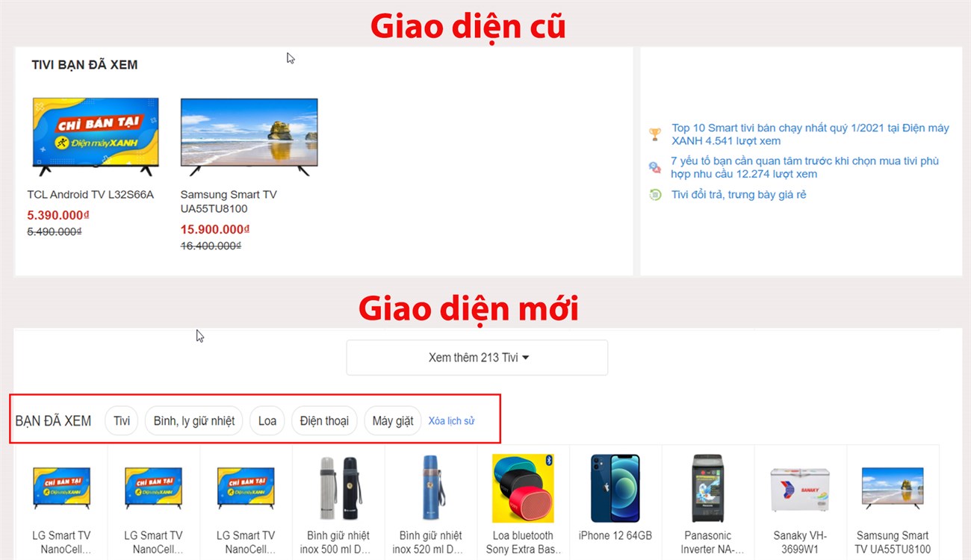Select the Sanaky VH-3699W1 freezer image
Screen dimensions: 971x560
(800, 489)
